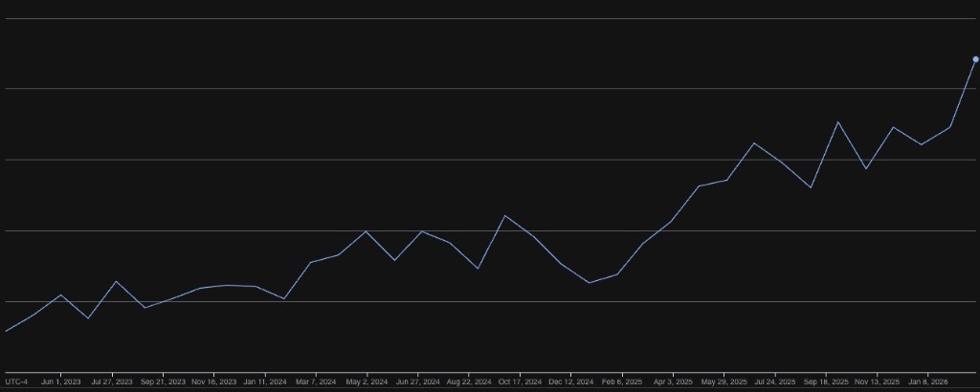Screen dimensions: 980x392
Task: Click the Feb 6, 2025 date label
Action: click(622, 381)
